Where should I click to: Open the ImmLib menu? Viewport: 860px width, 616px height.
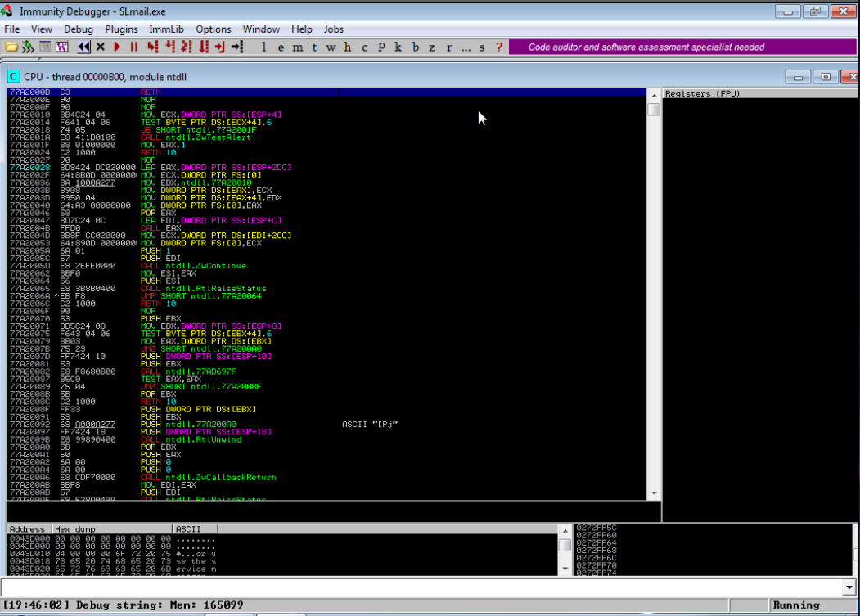[x=166, y=29]
